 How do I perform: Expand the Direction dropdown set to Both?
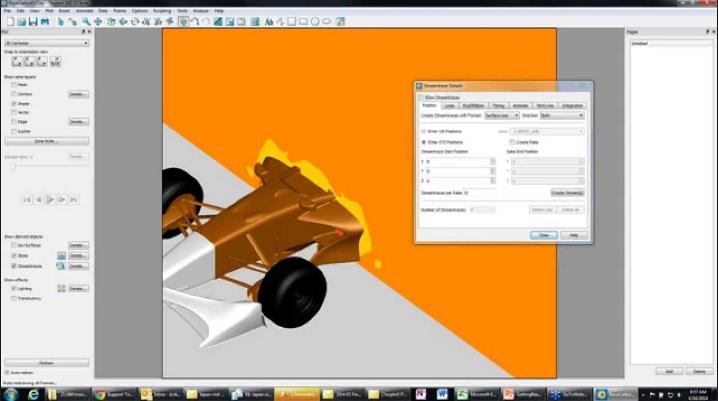(562, 115)
